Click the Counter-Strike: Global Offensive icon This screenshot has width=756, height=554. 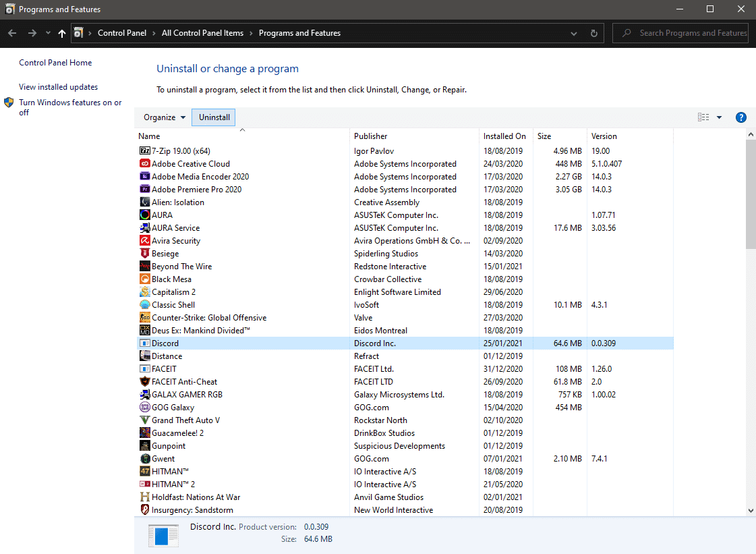click(x=144, y=318)
